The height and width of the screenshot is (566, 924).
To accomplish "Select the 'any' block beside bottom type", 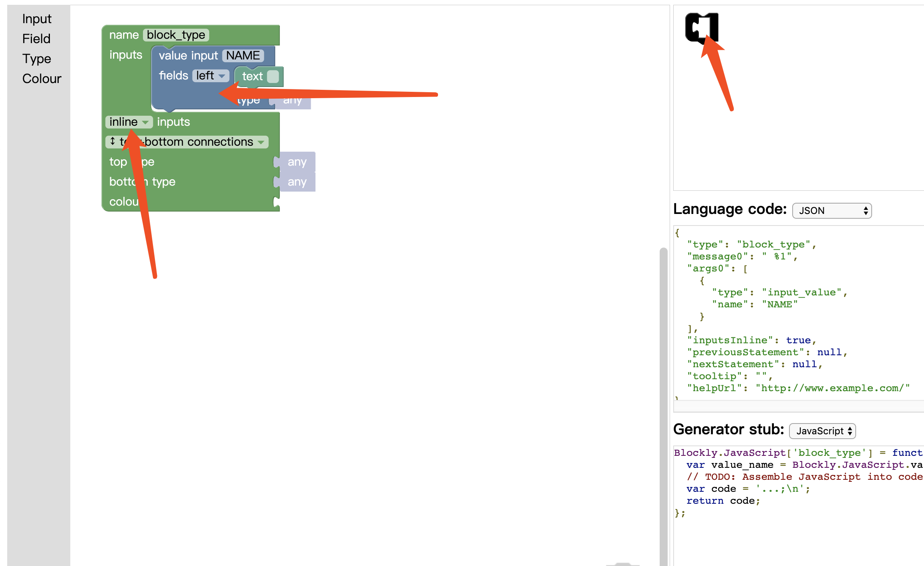I will point(297,182).
